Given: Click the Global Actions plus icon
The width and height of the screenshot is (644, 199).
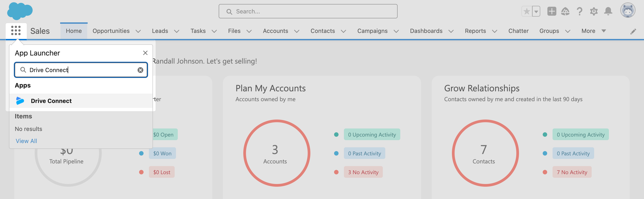Looking at the screenshot, I should pyautogui.click(x=551, y=11).
